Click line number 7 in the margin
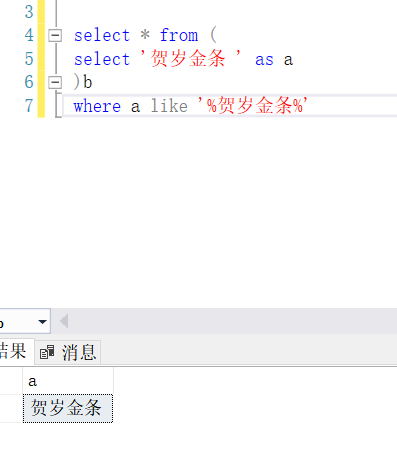Screen dimensions: 397x453 29,106
